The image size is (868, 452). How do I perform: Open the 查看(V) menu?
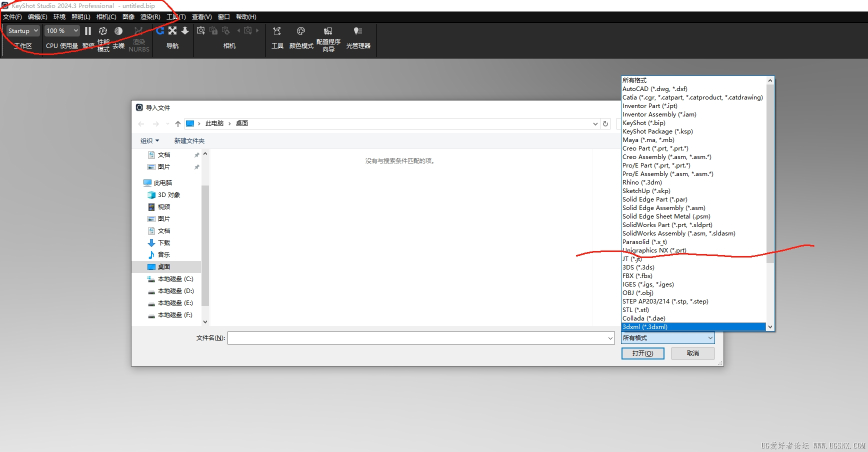click(202, 17)
